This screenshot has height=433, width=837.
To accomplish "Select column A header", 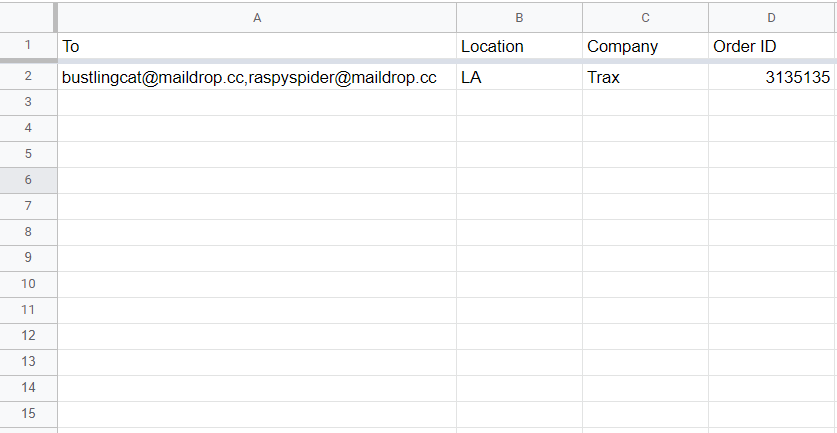I will point(257,17).
